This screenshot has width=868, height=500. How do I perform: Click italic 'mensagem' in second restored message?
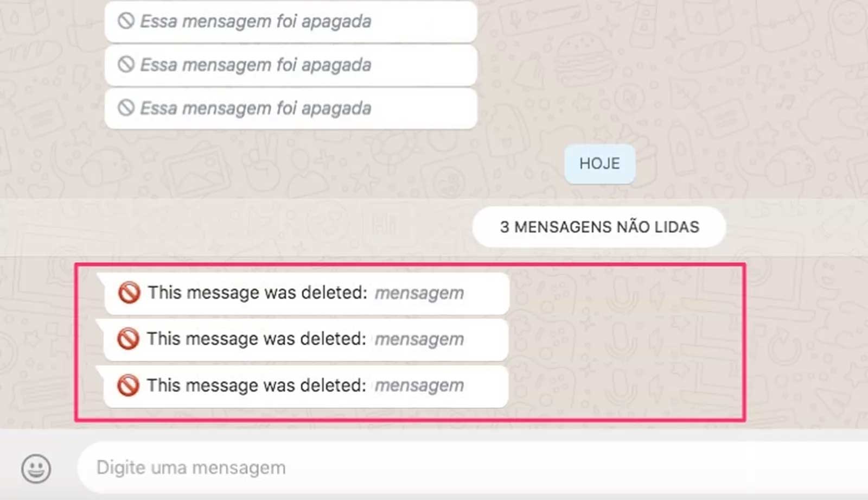coord(419,340)
